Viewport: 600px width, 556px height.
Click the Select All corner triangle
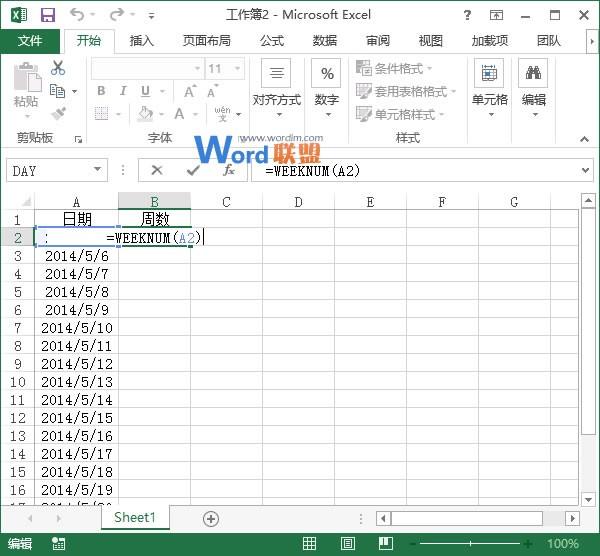[x=26, y=201]
